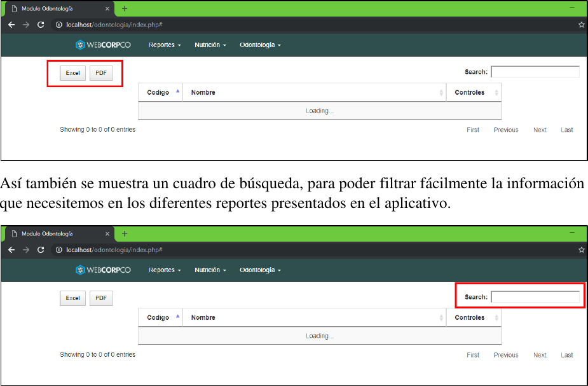The width and height of the screenshot is (588, 386).
Task: Click Excel export button in bottom screenshot
Action: (72, 298)
